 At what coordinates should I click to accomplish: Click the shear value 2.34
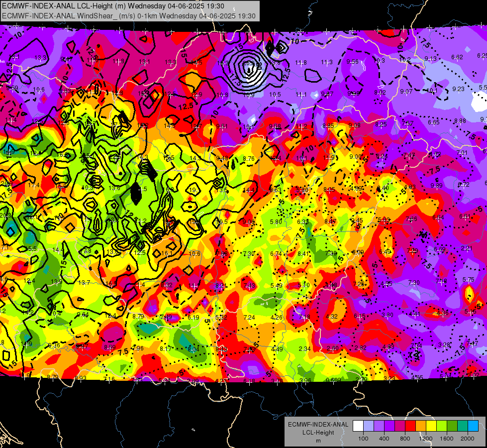(304, 349)
